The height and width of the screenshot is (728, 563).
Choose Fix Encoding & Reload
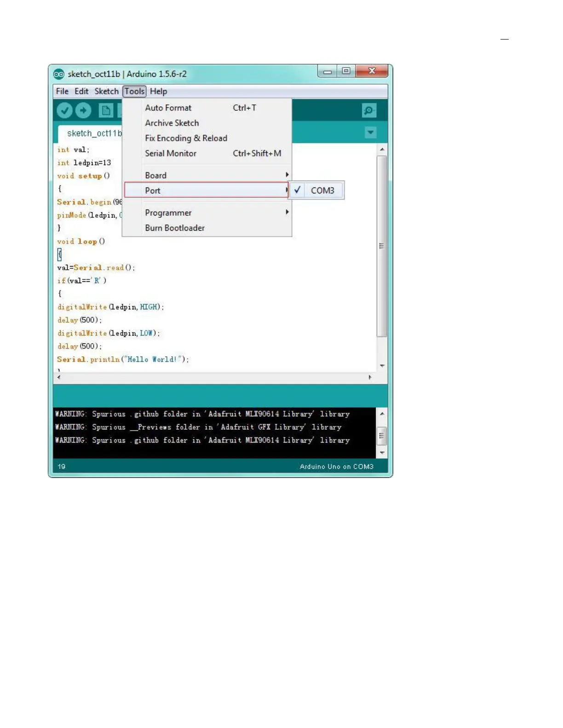click(x=207, y=138)
